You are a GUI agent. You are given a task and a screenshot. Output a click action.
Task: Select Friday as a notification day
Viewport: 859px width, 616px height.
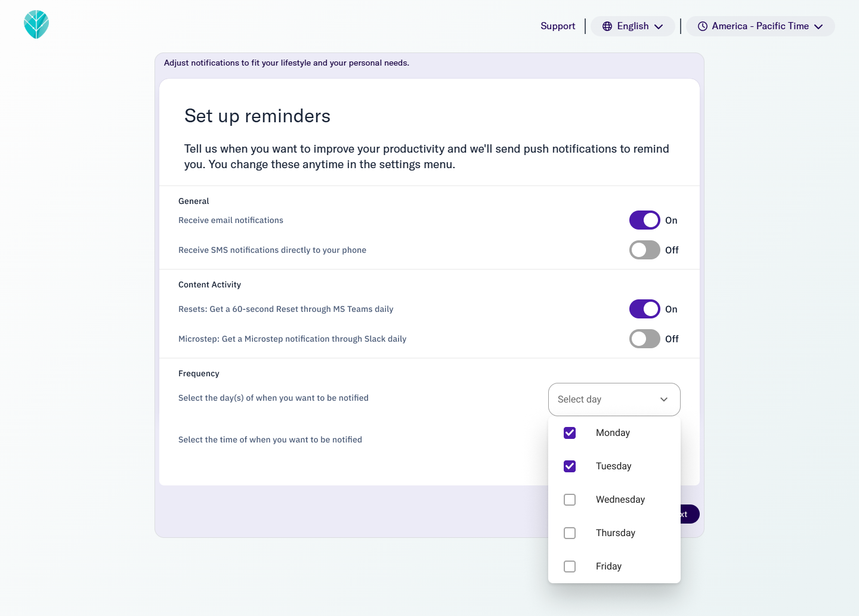tap(569, 567)
